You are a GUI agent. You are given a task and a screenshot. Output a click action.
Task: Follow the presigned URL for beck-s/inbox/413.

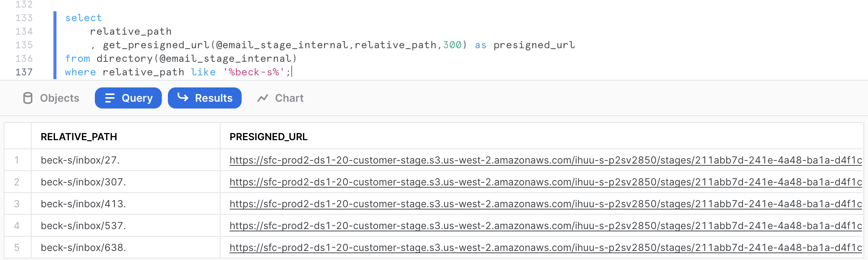[x=545, y=204]
